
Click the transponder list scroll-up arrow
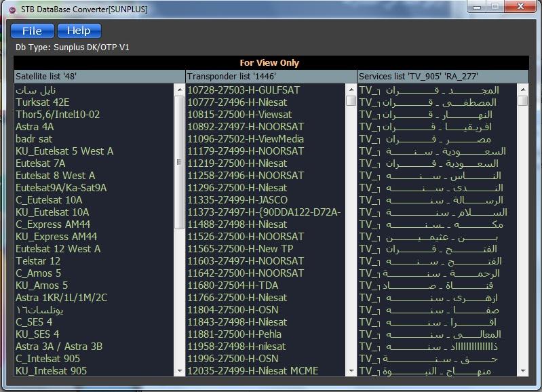pyautogui.click(x=351, y=90)
